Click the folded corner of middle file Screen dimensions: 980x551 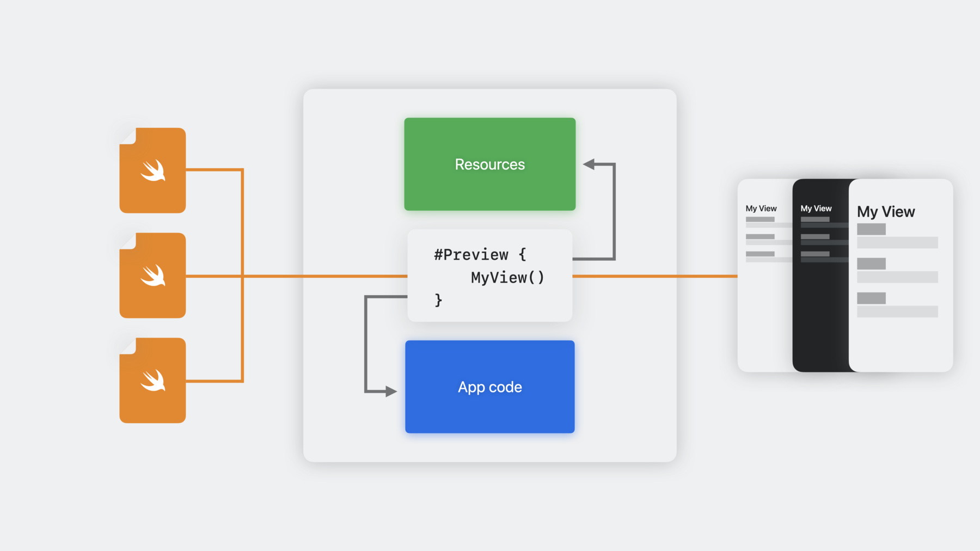127,241
